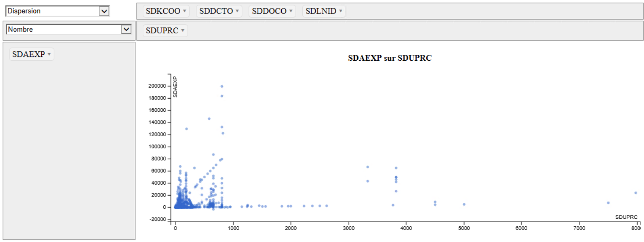This screenshot has height=242, width=644.
Task: Click the chart title SDAEXP sur SDUPRC
Action: tap(390, 59)
